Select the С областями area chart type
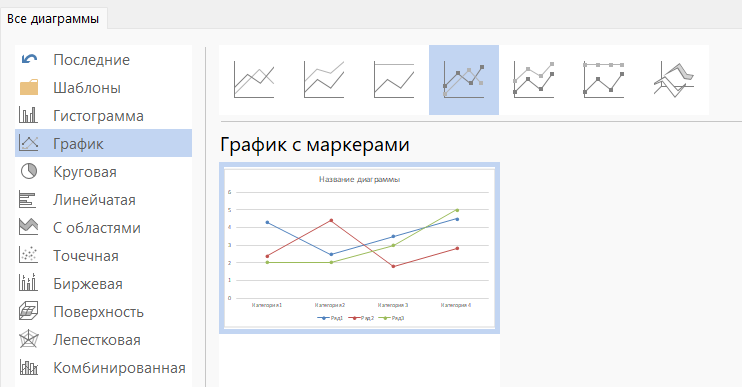The width and height of the screenshot is (742, 387). click(x=104, y=228)
